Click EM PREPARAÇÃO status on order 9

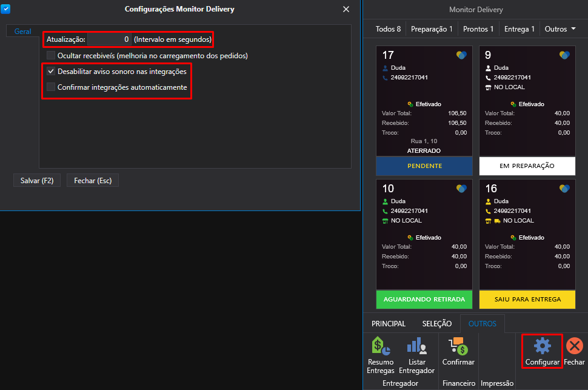coord(527,166)
